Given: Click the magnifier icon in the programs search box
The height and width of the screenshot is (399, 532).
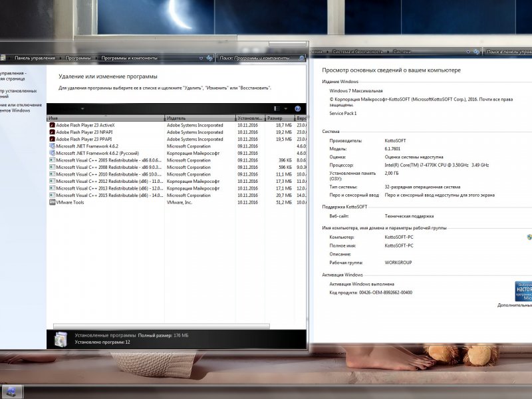Looking at the screenshot, I should pos(301,59).
